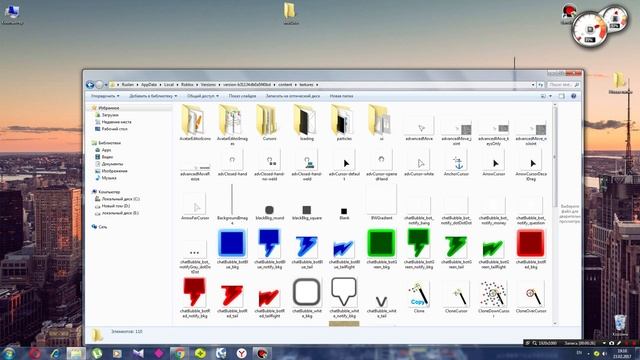Viewport: 640px width, 360px height.
Task: Open the ui folder
Action: (x=381, y=122)
